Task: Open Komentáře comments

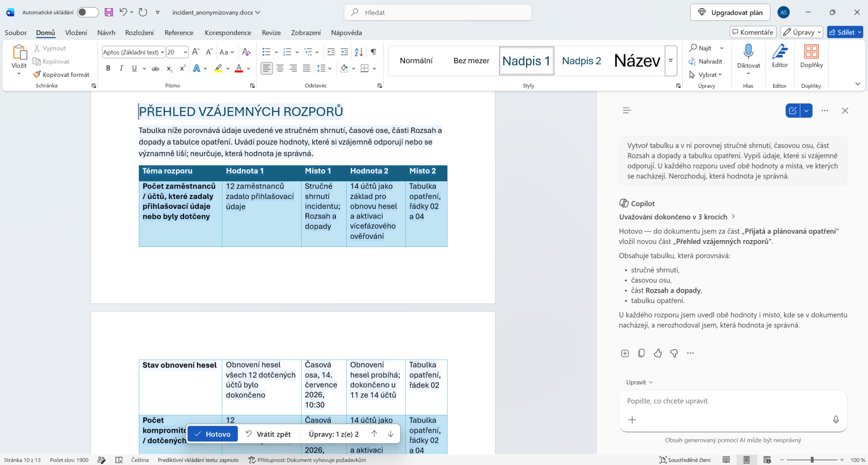Action: 753,32
